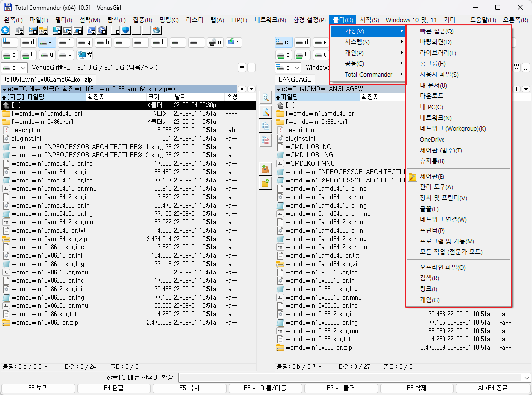Click the round clock-globe icon beside PowerShell

click(x=102, y=30)
